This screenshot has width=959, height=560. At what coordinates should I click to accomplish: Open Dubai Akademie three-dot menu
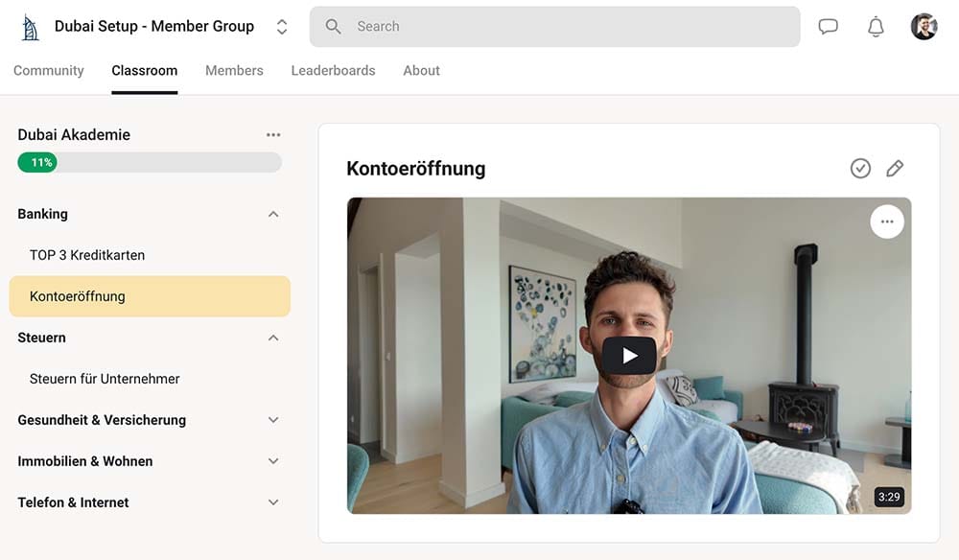(x=273, y=135)
